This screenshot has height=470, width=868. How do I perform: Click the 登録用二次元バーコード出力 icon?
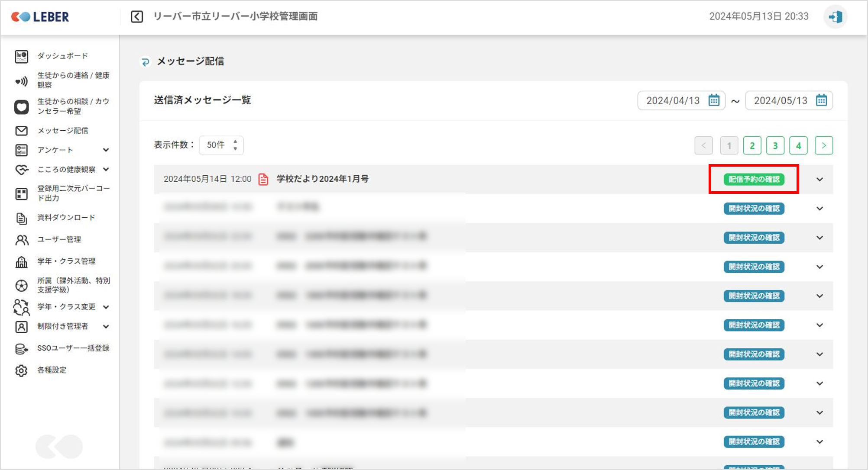tap(21, 193)
